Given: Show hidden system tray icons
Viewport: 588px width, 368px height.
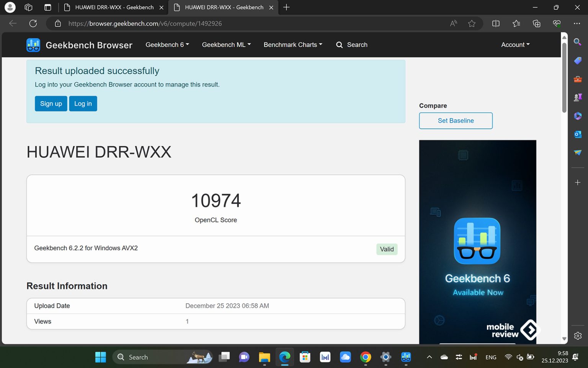Looking at the screenshot, I should [430, 357].
